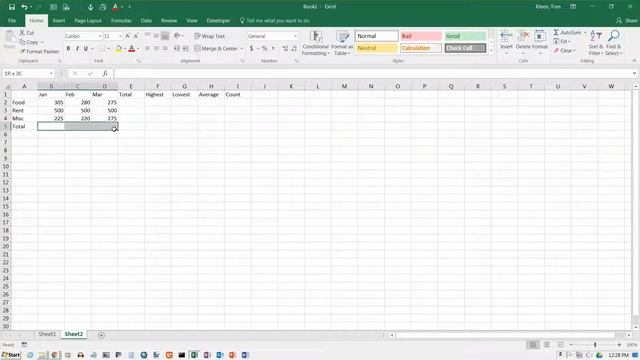Image resolution: width=640 pixels, height=360 pixels.
Task: Click the Comma Style icon
Action: (273, 49)
